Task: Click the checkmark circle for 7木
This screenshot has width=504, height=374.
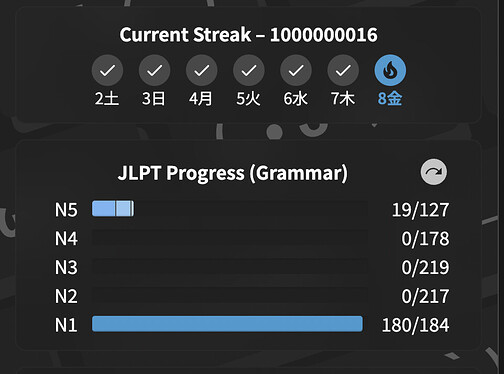Action: click(343, 70)
